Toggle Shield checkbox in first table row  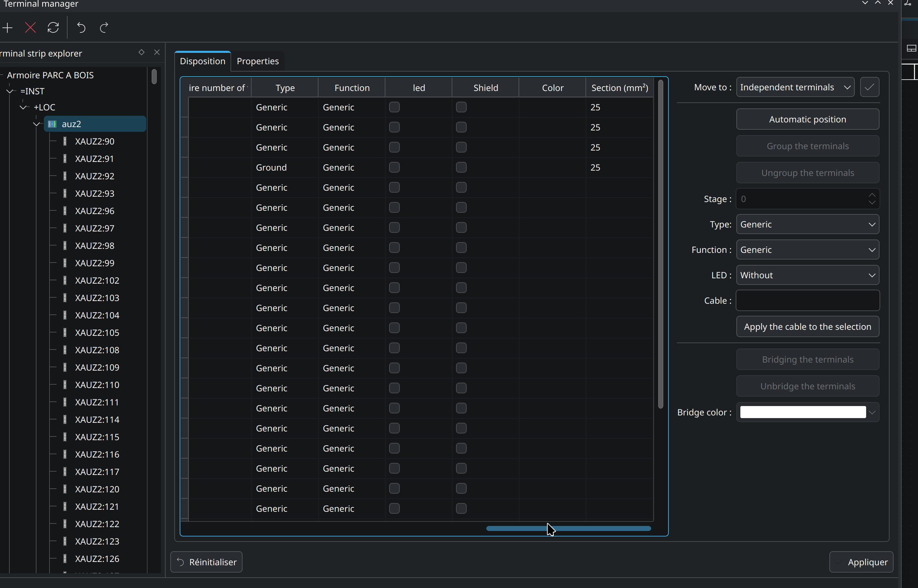[x=461, y=107]
